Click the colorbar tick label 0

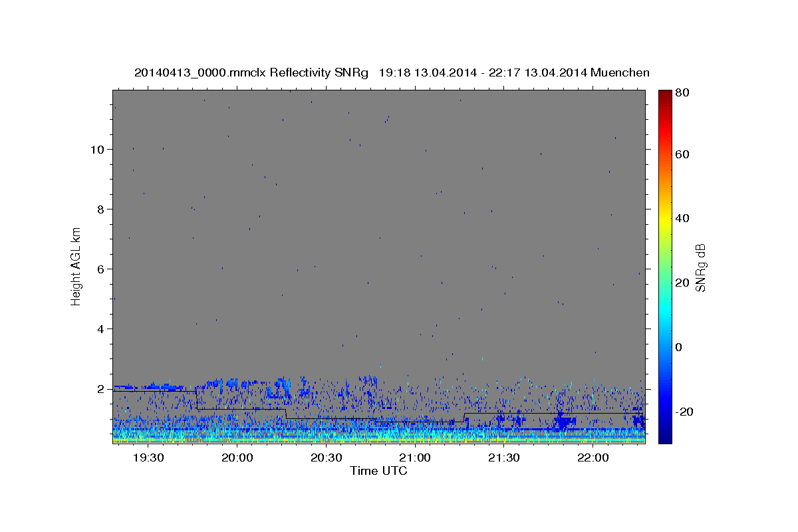click(679, 347)
